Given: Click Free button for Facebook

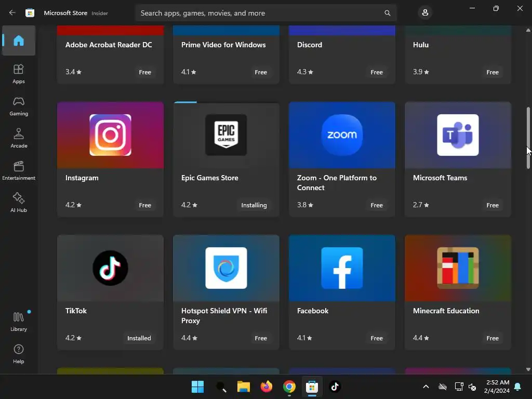Looking at the screenshot, I should click(x=377, y=338).
